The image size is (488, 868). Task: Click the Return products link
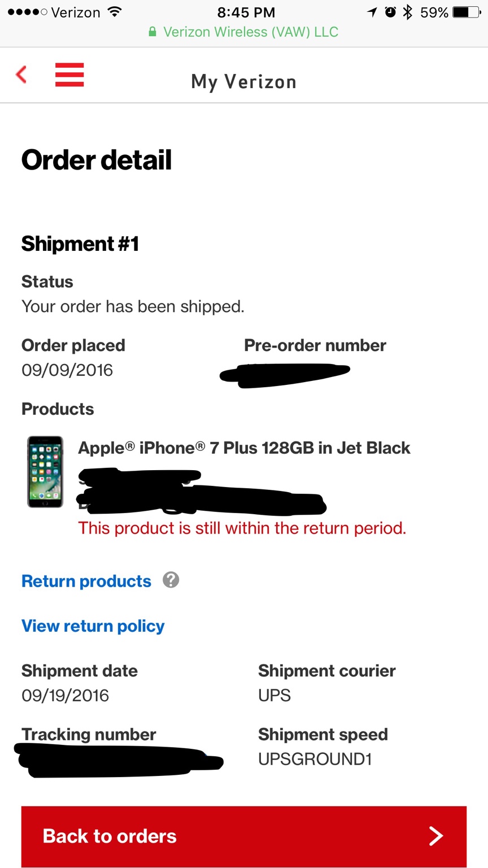(86, 581)
